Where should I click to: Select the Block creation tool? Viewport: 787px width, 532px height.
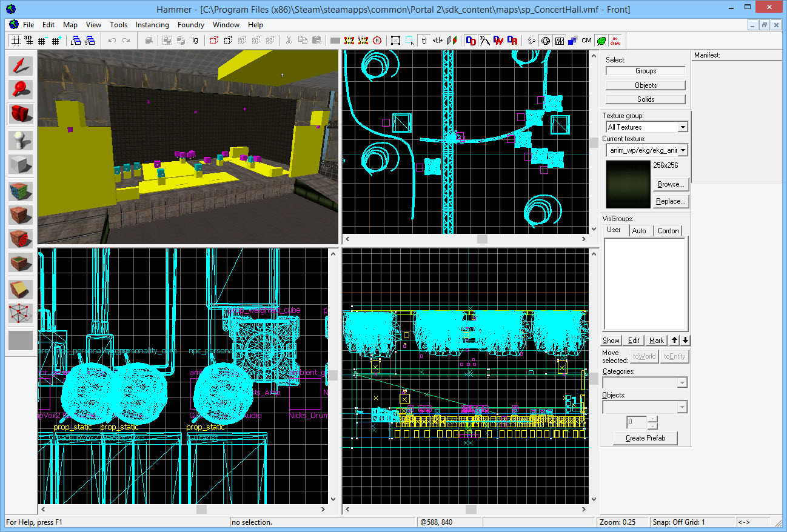click(21, 164)
